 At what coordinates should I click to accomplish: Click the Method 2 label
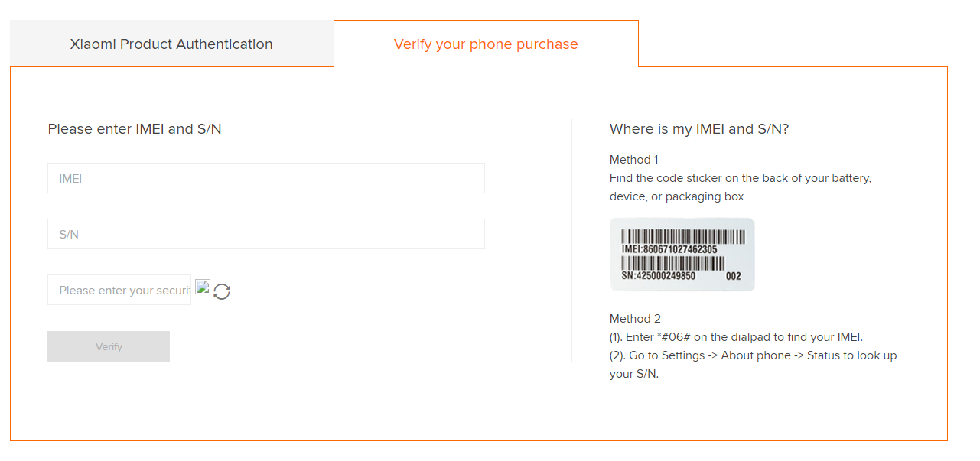tap(635, 319)
